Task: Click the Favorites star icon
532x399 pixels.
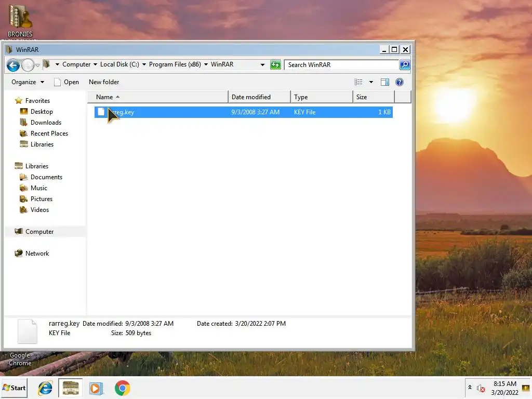Action: tap(19, 100)
